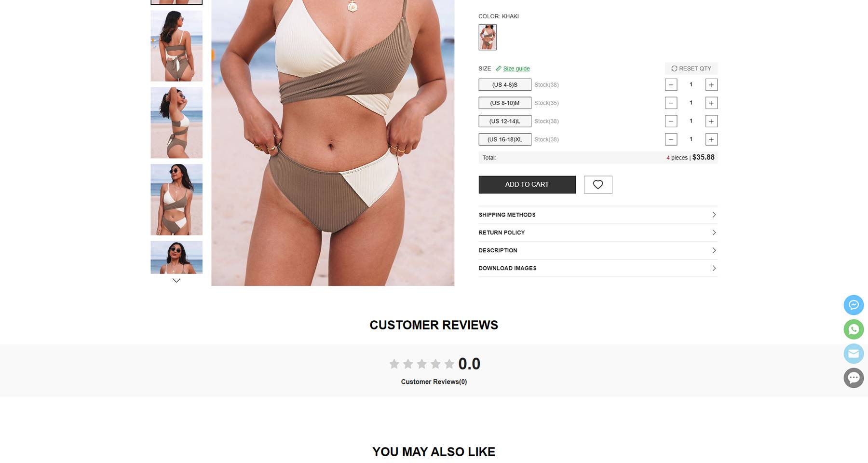868x463 pixels.
Task: Expand the Return Policy section
Action: click(598, 233)
